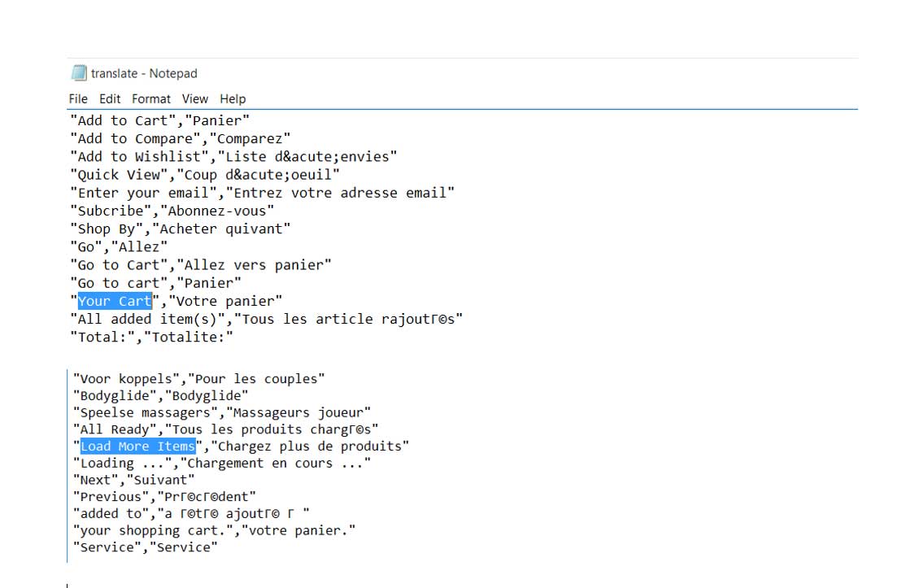The image size is (915, 588).
Task: Open the Format menu
Action: tap(151, 98)
